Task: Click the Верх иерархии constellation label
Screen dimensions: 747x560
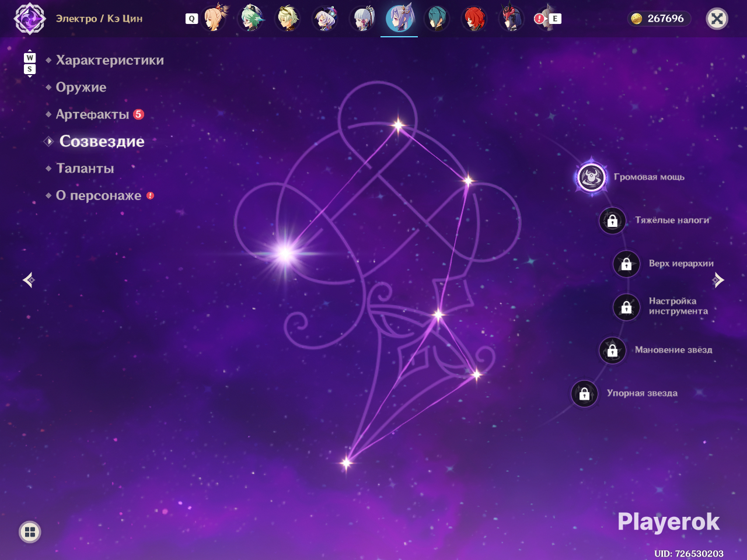Action: pyautogui.click(x=681, y=263)
